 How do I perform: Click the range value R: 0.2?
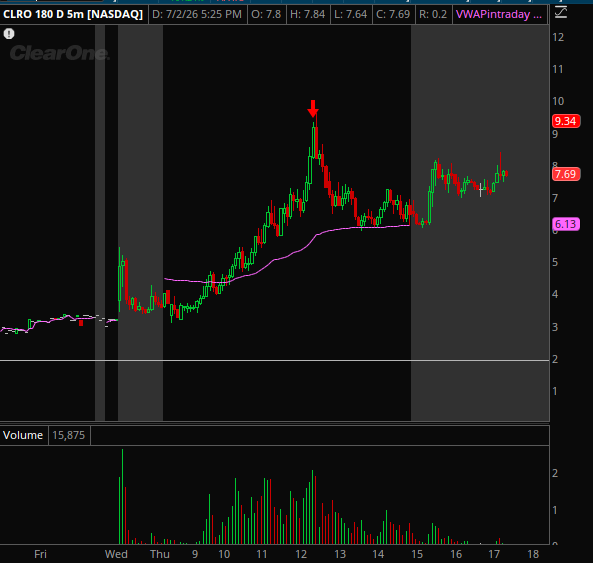click(433, 14)
